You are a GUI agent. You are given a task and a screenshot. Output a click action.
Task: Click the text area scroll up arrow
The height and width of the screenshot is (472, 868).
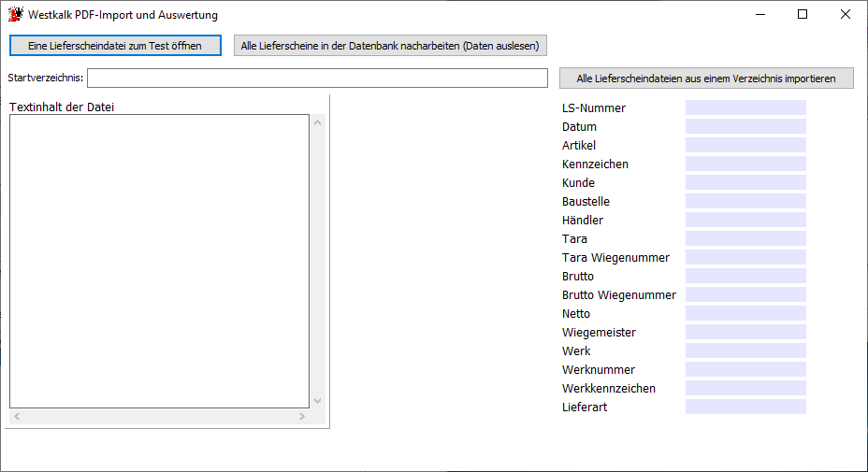(318, 122)
